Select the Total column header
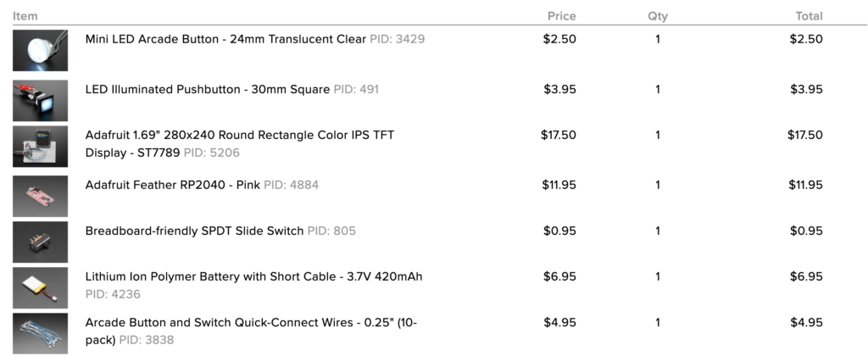Viewport: 868px width, 356px height. tap(809, 16)
